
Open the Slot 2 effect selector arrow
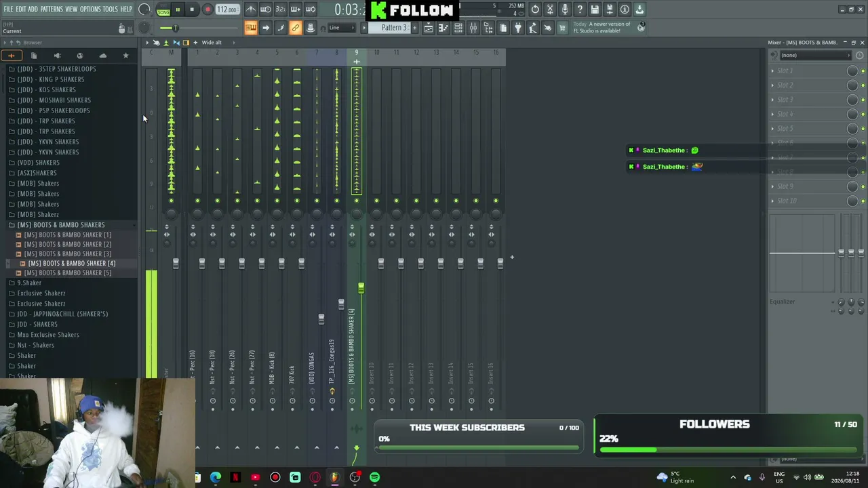[772, 85]
